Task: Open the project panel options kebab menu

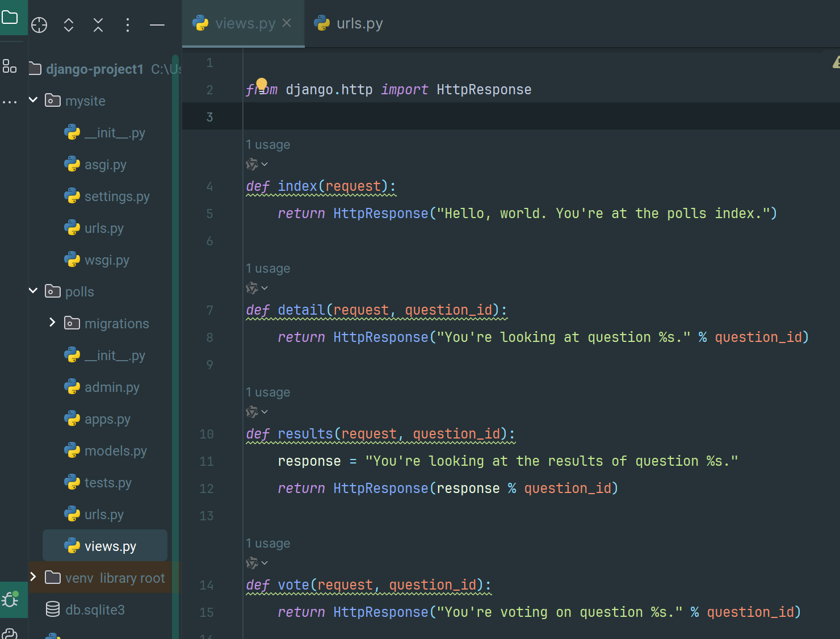Action: [x=128, y=25]
